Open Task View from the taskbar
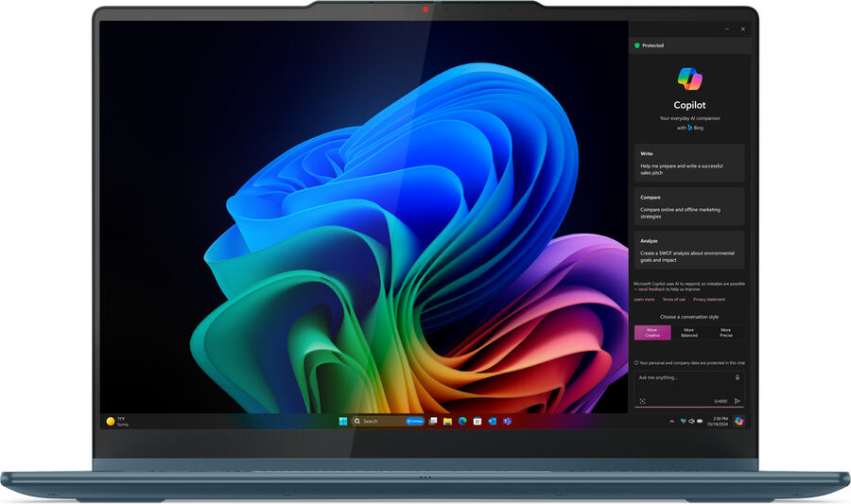Viewport: 851px width, 504px height. (x=432, y=421)
